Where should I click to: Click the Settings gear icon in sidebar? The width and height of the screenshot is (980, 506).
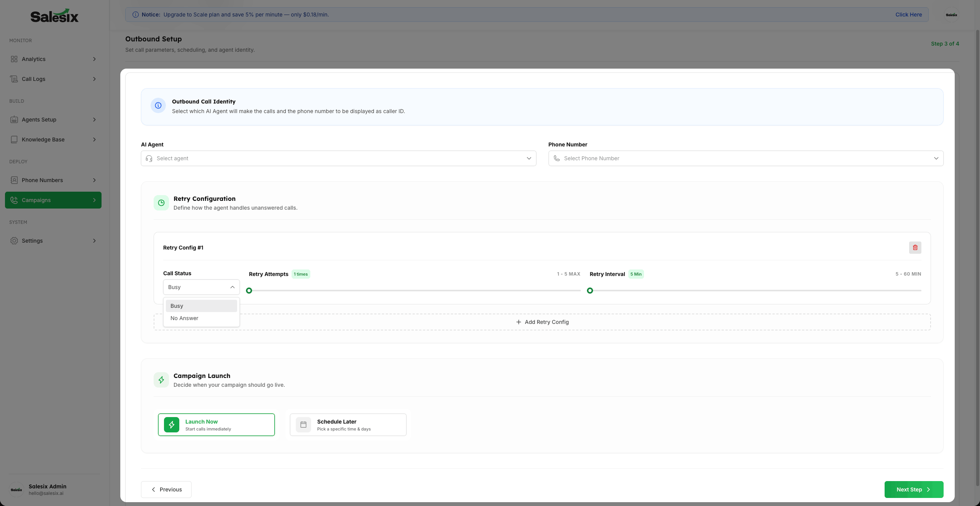(x=14, y=241)
